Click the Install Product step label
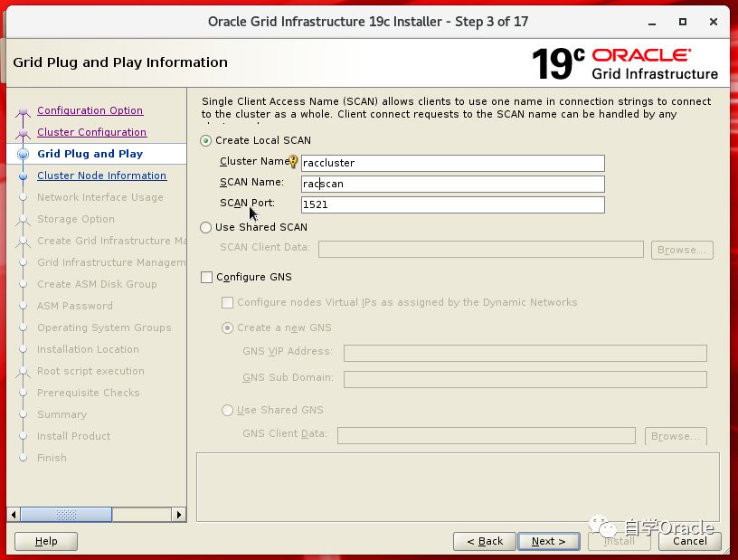The image size is (738, 560). tap(74, 436)
